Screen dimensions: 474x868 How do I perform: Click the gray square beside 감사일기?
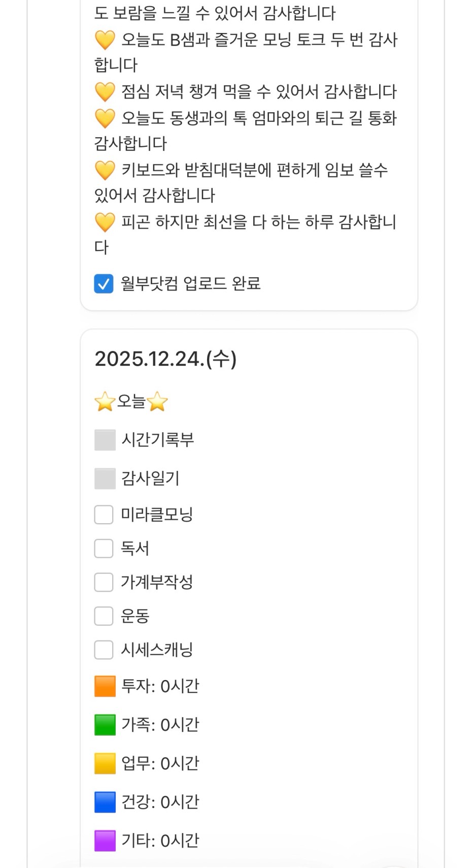click(105, 478)
